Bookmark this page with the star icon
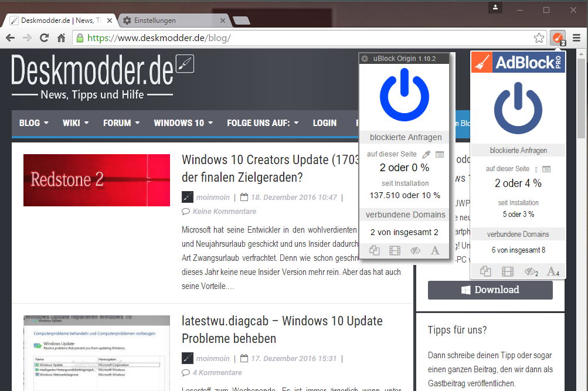 539,38
